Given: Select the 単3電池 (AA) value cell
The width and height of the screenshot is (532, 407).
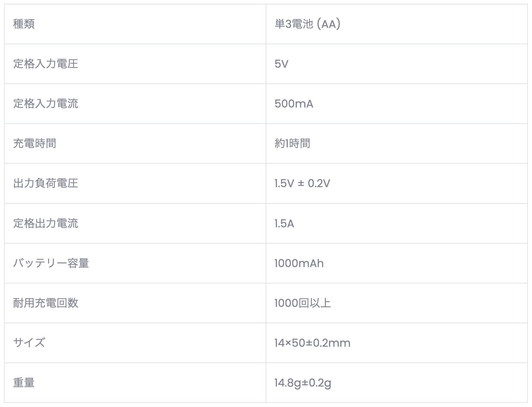Looking at the screenshot, I should (397, 24).
